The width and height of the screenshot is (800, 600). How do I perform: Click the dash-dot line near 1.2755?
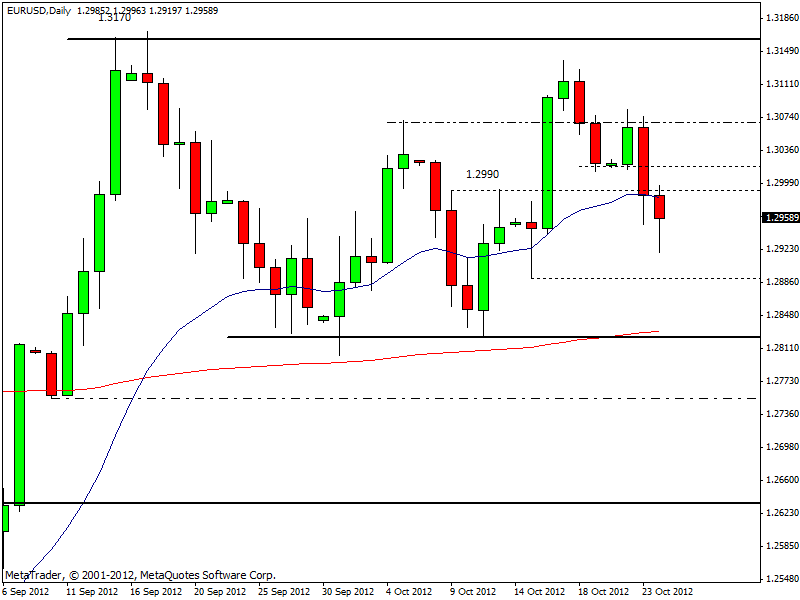(400, 398)
